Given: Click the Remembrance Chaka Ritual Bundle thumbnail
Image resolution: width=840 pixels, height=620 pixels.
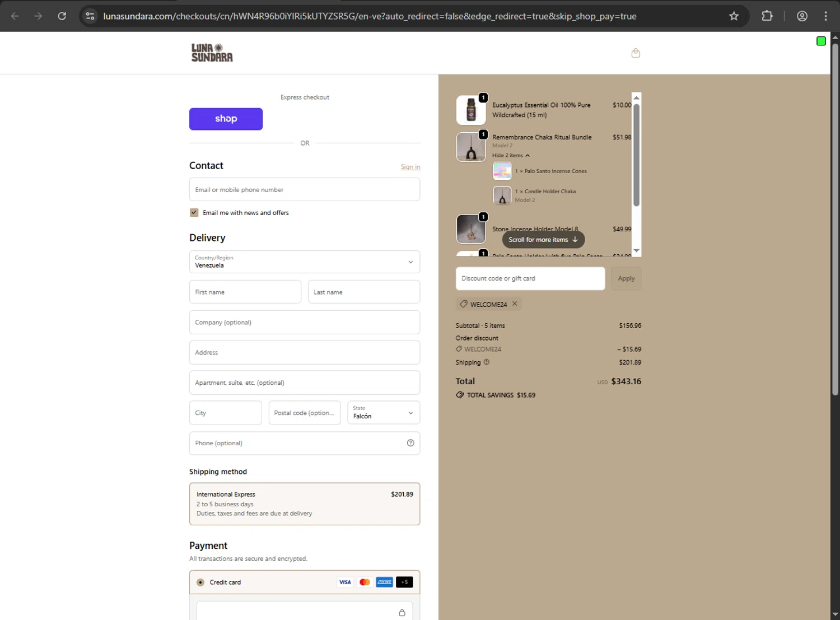Looking at the screenshot, I should click(471, 147).
